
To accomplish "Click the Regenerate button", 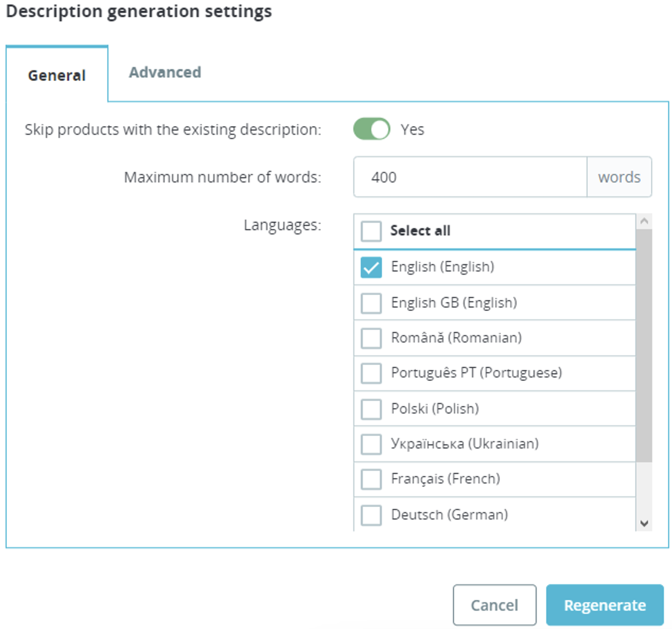I will tap(605, 605).
